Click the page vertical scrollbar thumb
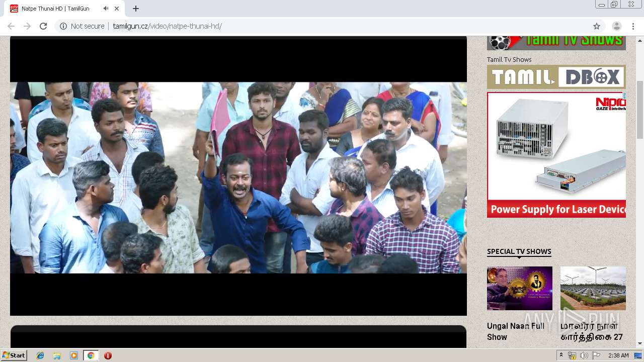 click(x=640, y=109)
